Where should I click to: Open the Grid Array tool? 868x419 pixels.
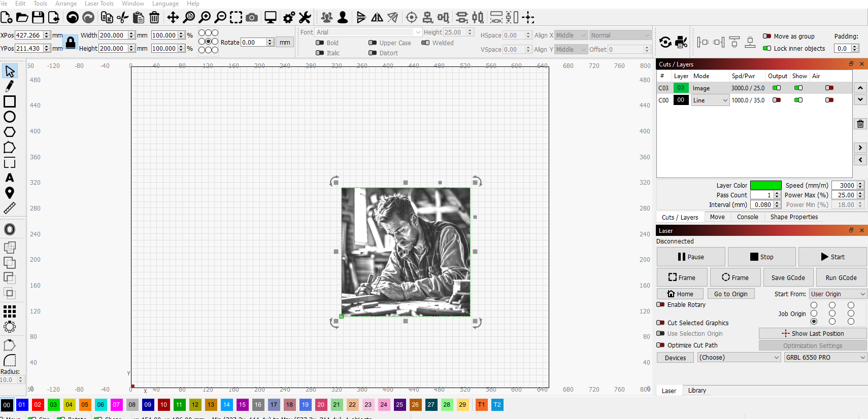pyautogui.click(x=10, y=311)
